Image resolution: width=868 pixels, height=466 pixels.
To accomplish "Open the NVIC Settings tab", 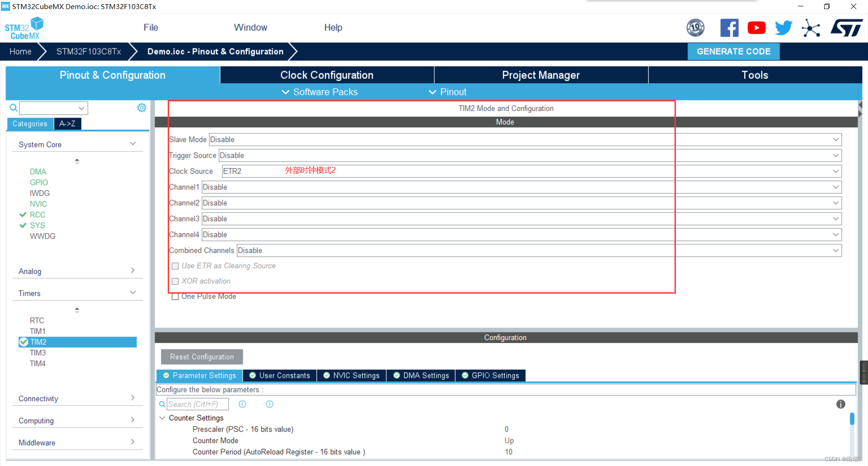I will tap(352, 376).
